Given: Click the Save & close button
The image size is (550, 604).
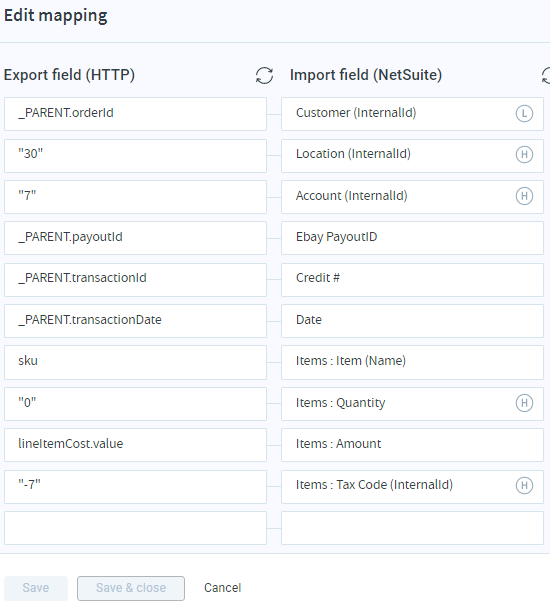Looking at the screenshot, I should [131, 588].
